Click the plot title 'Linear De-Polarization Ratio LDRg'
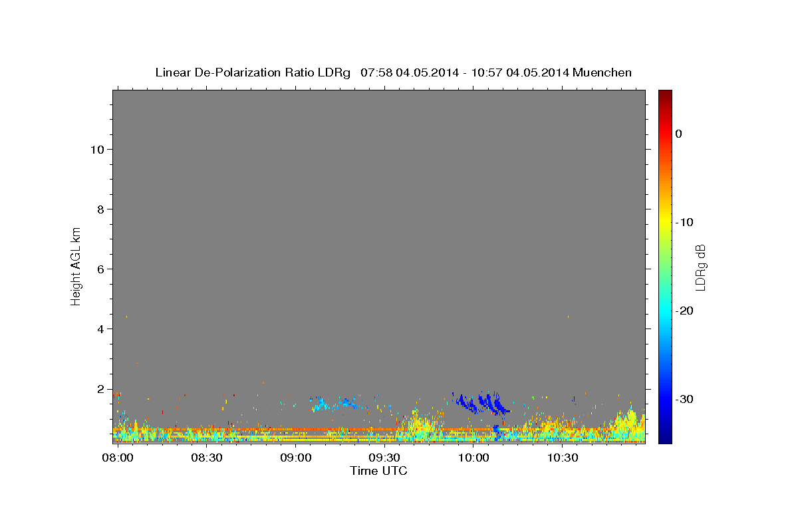 click(x=253, y=72)
